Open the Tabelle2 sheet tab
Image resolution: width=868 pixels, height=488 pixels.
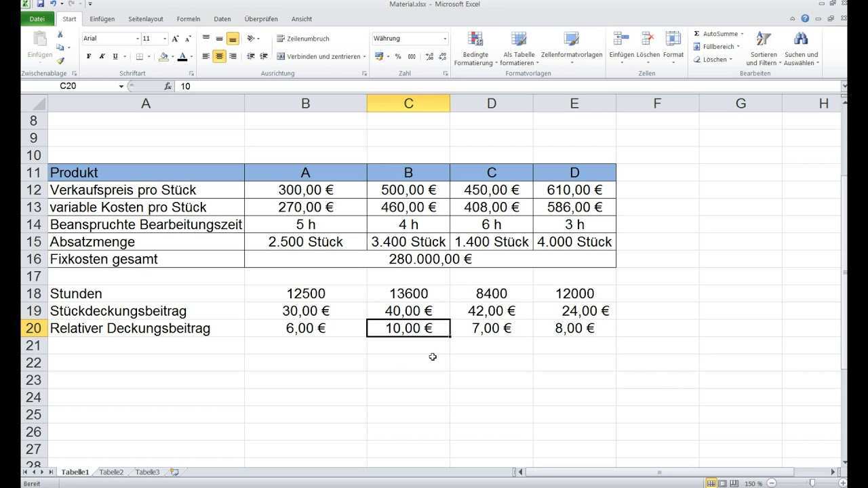[112, 472]
